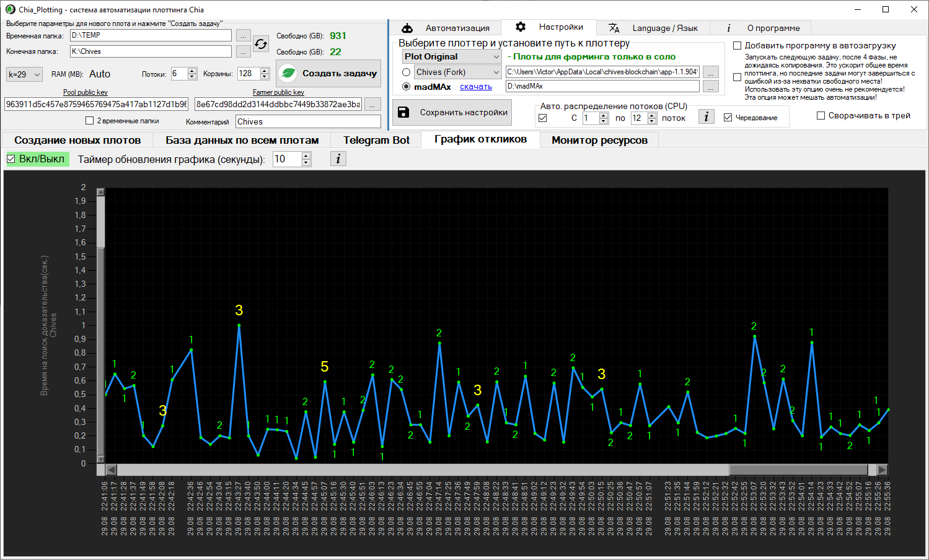Enable minimize to tray checkbox
929x560 pixels.
coord(821,116)
